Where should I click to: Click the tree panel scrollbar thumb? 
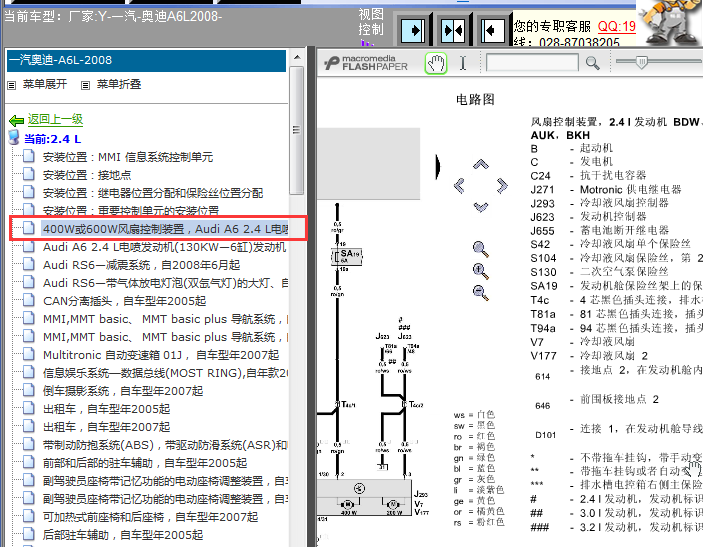(296, 130)
